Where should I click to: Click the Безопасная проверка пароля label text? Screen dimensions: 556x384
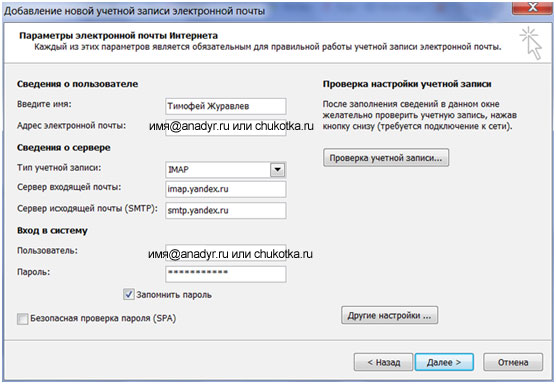pos(103,318)
